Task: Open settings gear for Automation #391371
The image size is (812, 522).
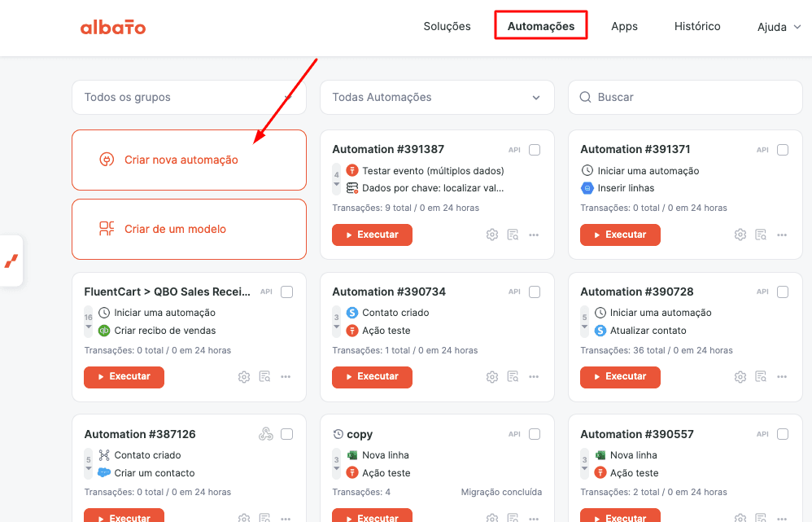Action: click(740, 235)
